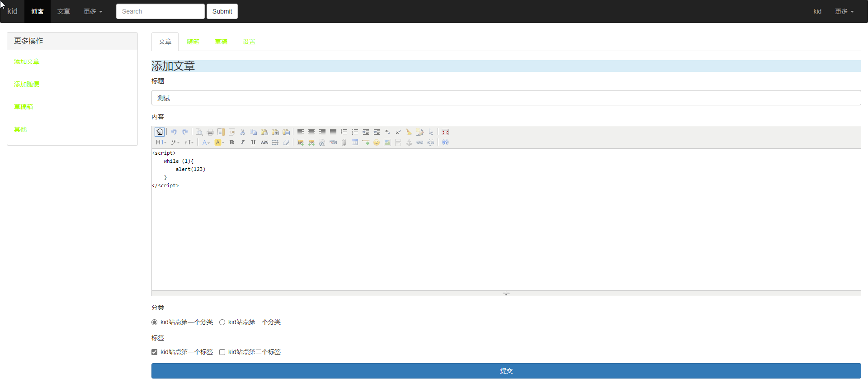Toggle strikethrough ABC formatting
This screenshot has width=868, height=379.
264,142
